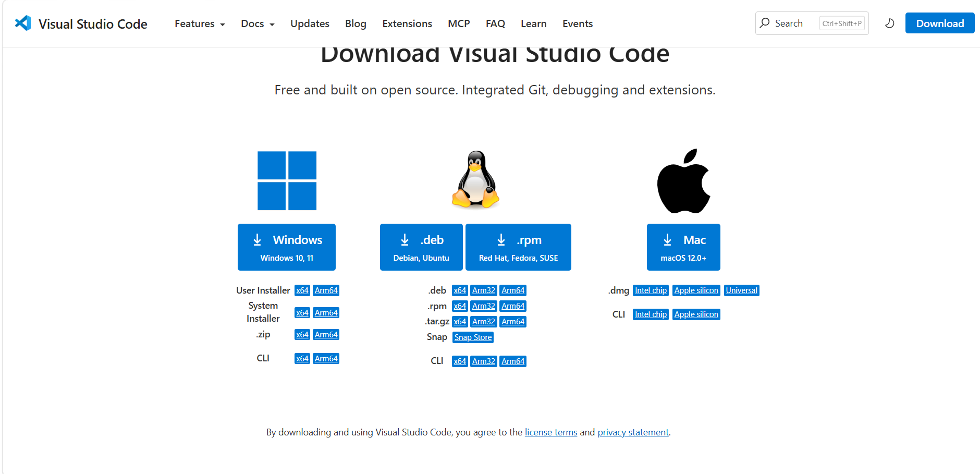This screenshot has width=980, height=474.
Task: Select Linux CLI Arm64 link
Action: point(513,361)
